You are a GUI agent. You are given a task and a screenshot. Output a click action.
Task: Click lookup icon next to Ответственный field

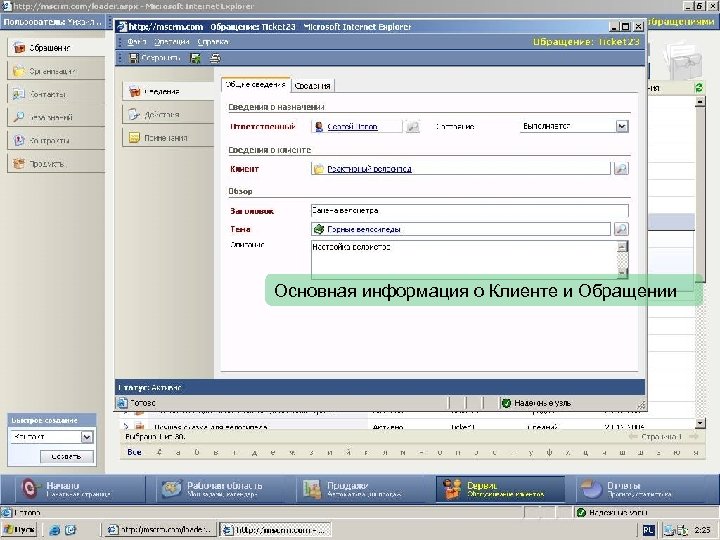(413, 126)
